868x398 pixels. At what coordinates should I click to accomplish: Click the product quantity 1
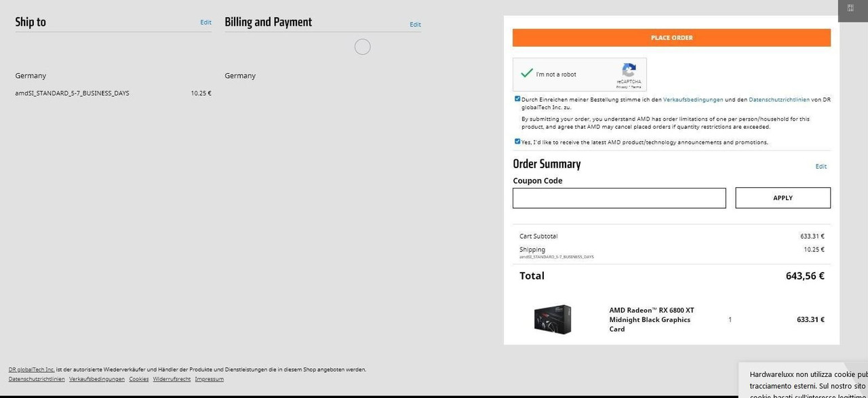coord(730,319)
